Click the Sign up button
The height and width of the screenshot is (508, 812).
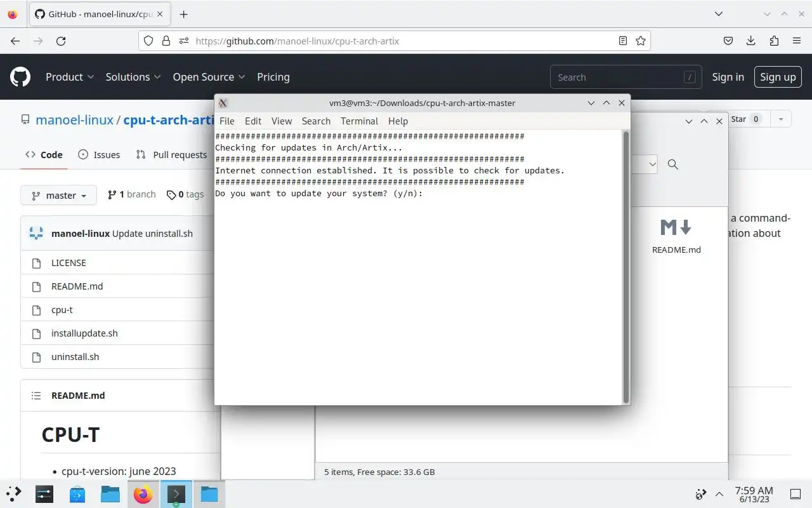(778, 77)
